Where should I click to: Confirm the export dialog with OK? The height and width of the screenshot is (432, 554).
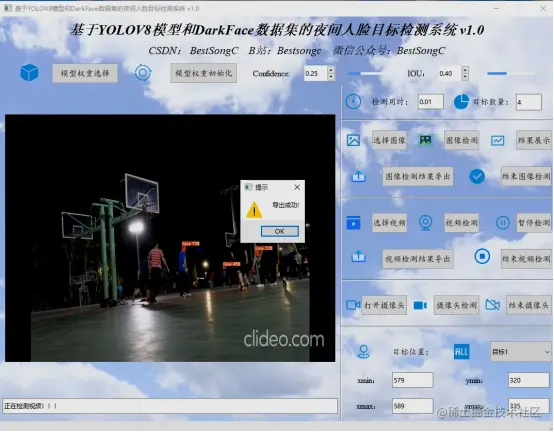click(280, 231)
